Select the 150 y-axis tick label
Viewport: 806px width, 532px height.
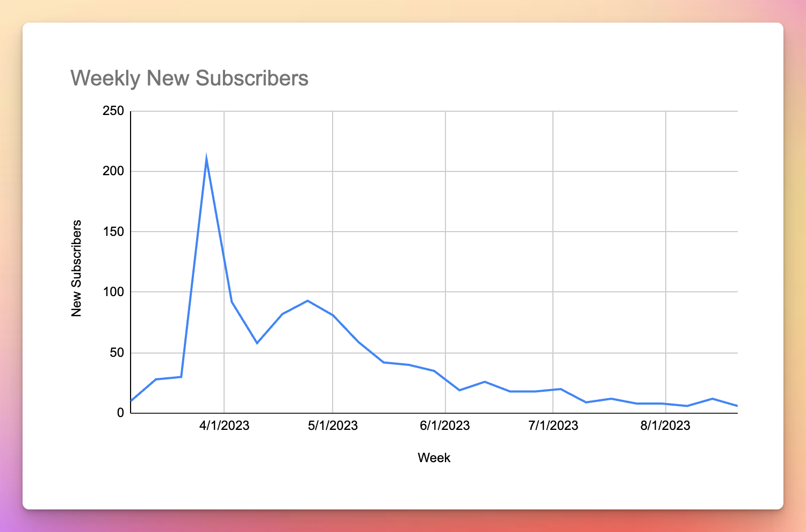coord(113,232)
